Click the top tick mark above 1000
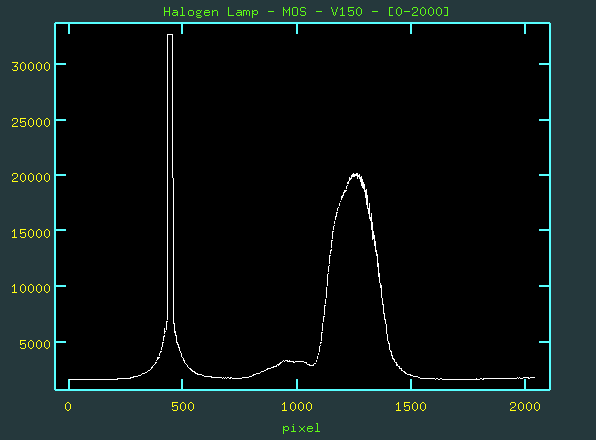Screen dimensions: 596x440 [x=297, y=28]
